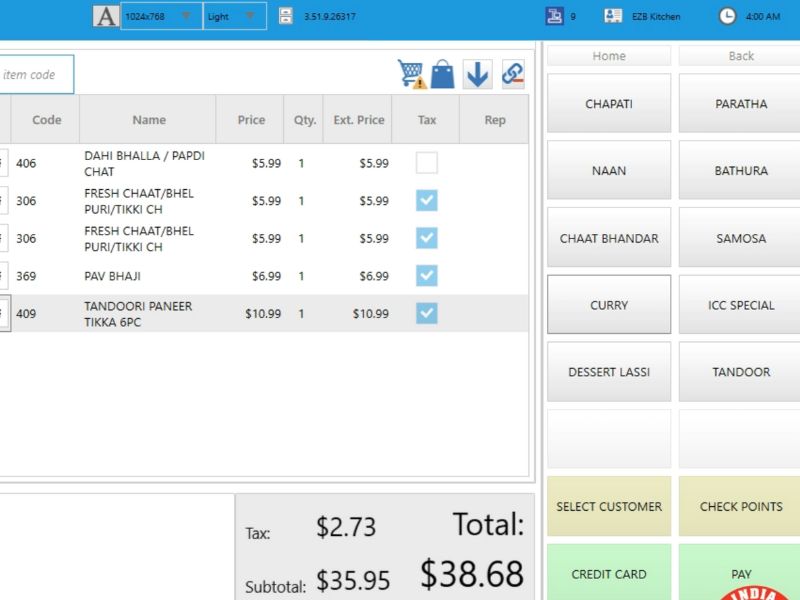The image size is (800, 600).
Task: Click the $38.68 total amount
Action: click(472, 573)
